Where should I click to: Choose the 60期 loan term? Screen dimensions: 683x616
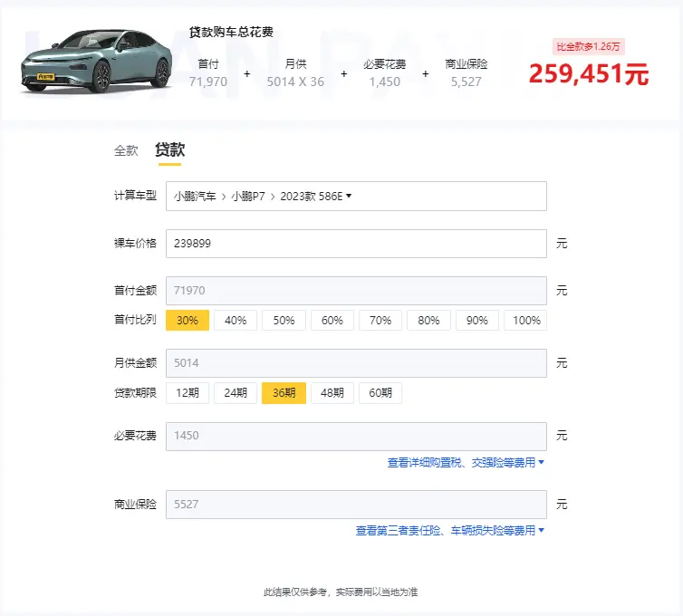pos(380,393)
